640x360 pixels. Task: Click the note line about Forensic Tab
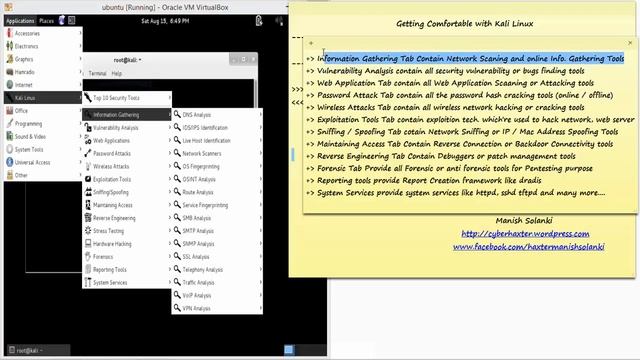pos(449,168)
